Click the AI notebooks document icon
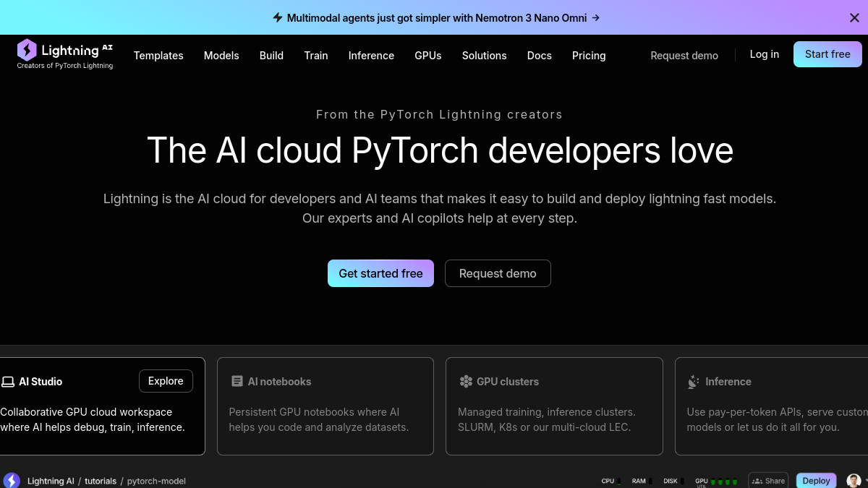The width and height of the screenshot is (868, 488). point(237,381)
